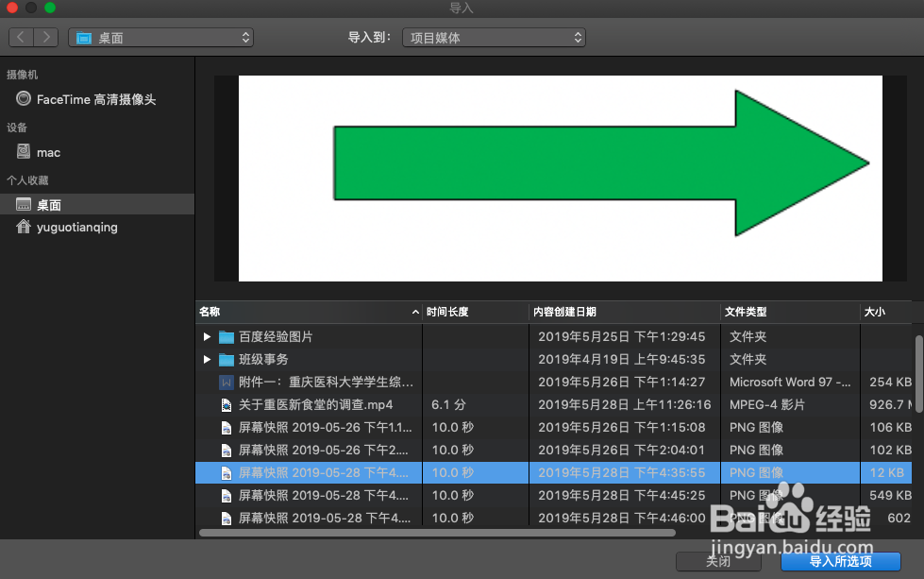924x579 pixels.
Task: Click the 关闭 button
Action: click(718, 561)
